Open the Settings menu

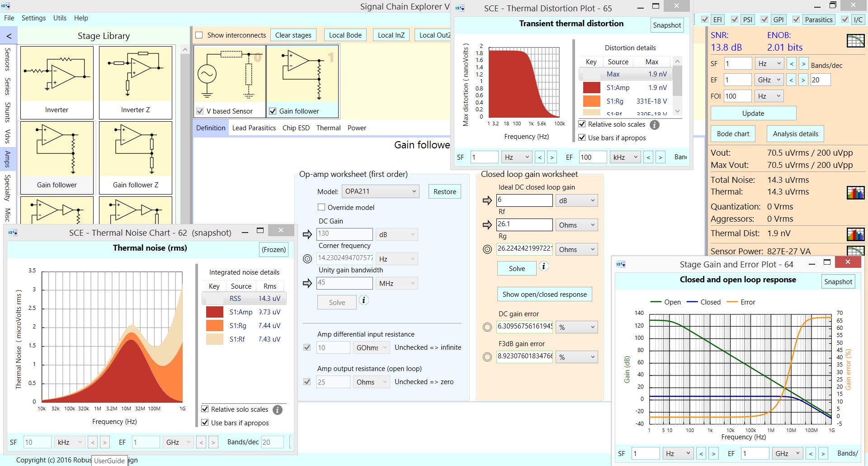pos(33,18)
